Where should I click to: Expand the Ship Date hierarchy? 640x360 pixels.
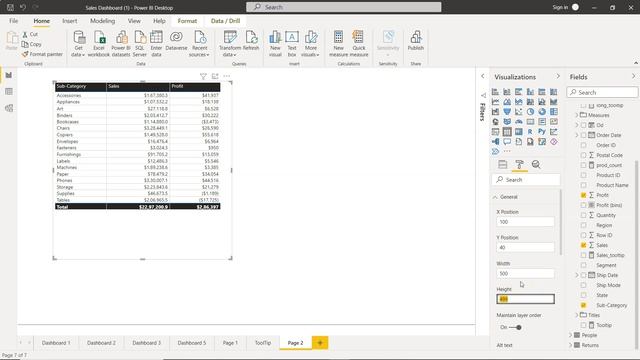577,275
